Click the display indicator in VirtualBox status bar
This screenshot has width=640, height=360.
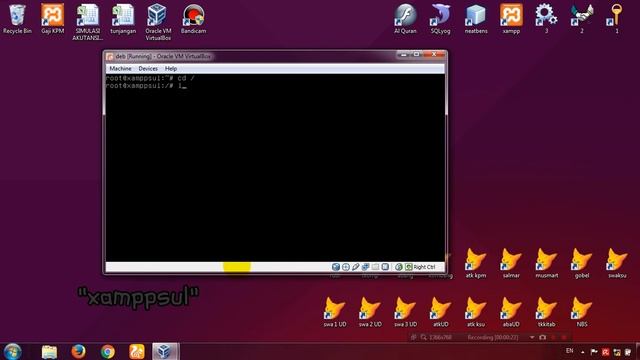click(385, 267)
